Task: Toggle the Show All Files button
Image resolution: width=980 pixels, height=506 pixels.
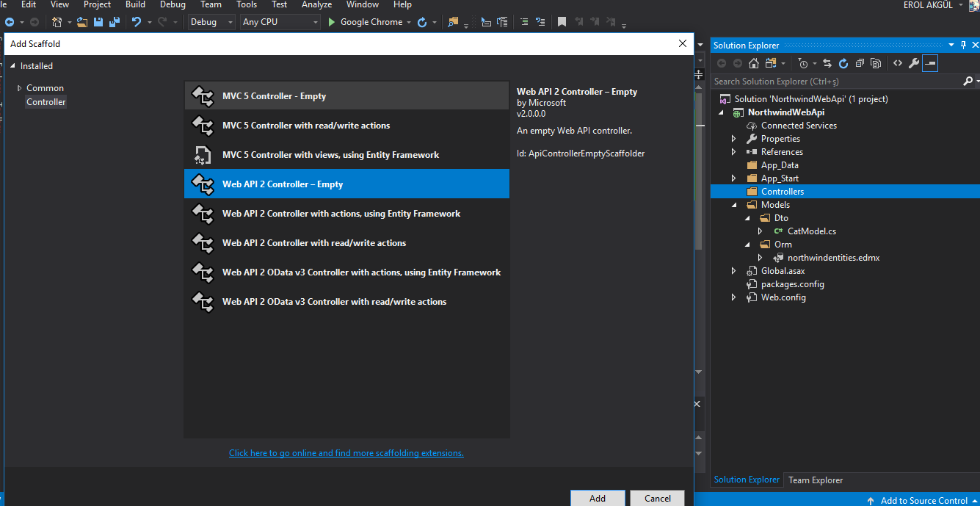Action: point(876,63)
